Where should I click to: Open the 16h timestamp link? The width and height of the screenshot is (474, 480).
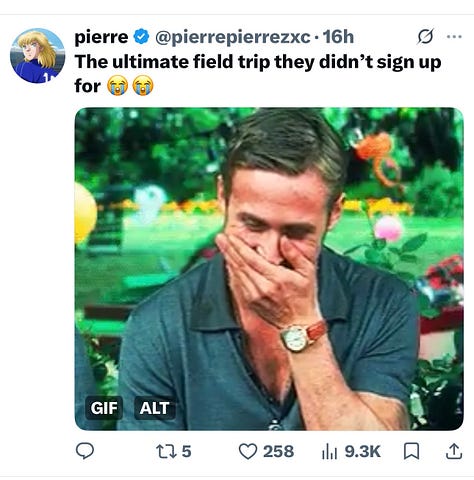point(338,36)
